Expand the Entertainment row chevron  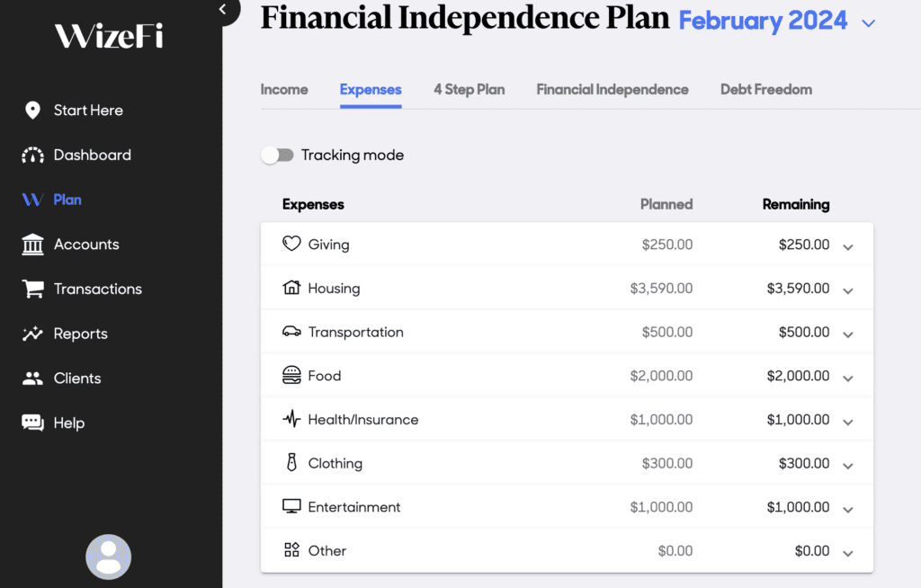(848, 510)
